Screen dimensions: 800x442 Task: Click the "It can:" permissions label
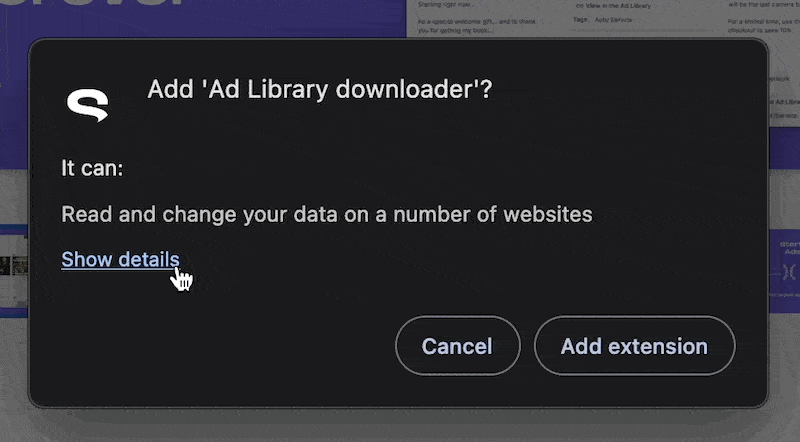[x=92, y=168]
